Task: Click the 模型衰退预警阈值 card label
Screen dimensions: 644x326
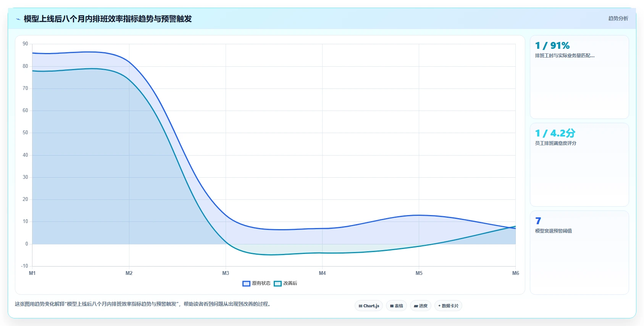Action: pyautogui.click(x=554, y=231)
